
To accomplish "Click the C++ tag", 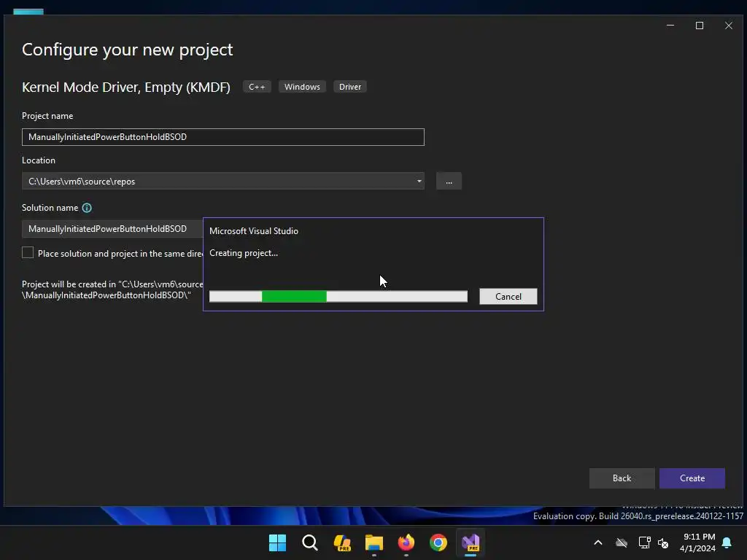I will tap(257, 87).
